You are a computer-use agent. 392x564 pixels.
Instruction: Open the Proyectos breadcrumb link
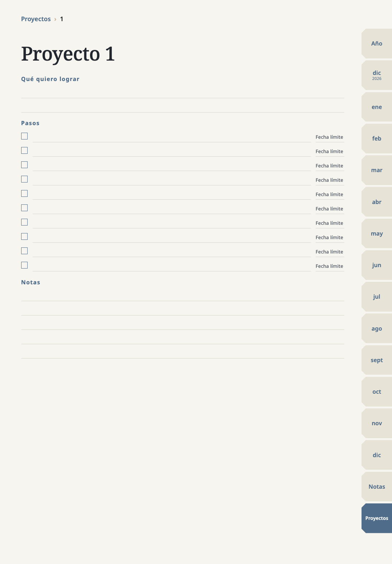(x=36, y=19)
